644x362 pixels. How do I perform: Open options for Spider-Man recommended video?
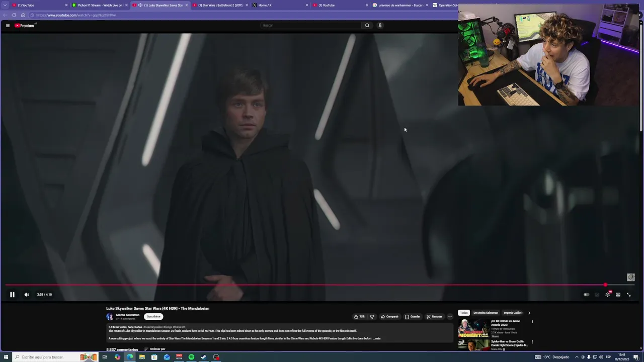[x=532, y=342]
